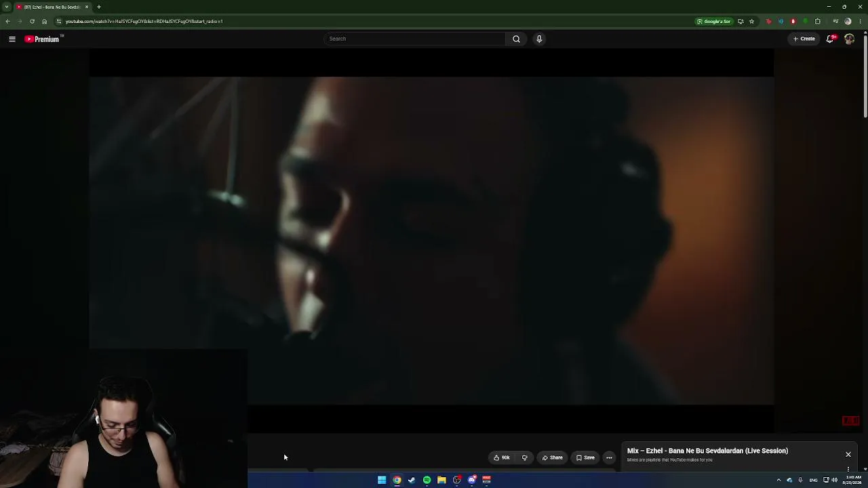Open File Explorer from the taskbar
The image size is (868, 488).
pyautogui.click(x=441, y=480)
